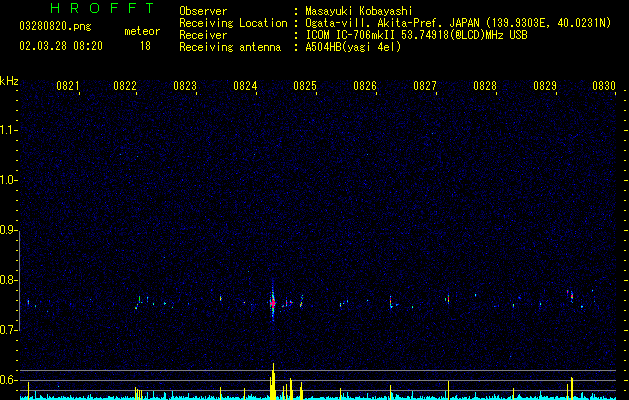Image resolution: width=629 pixels, height=400 pixels.
Task: Click the 0823 time marker
Action: pos(185,86)
